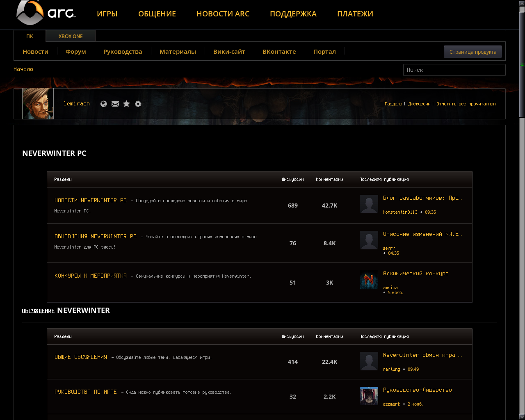This screenshot has width=525, height=420.
Task: Open the Вики-сайт link
Action: tap(229, 52)
